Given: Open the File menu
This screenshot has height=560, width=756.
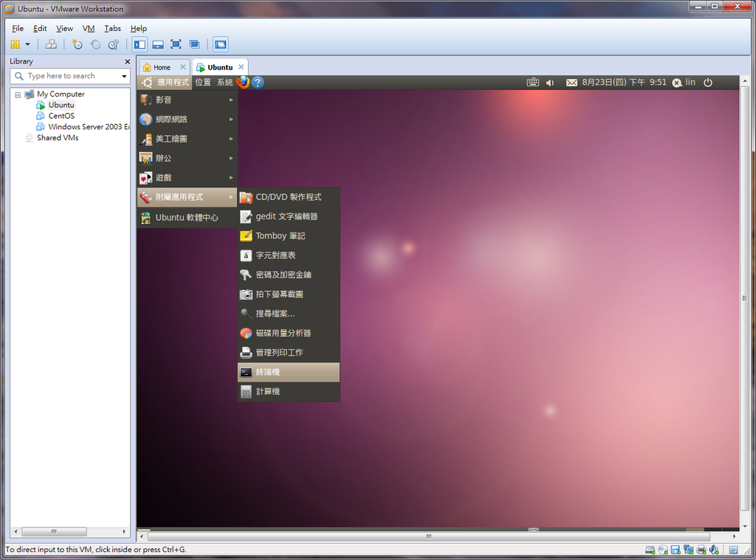Looking at the screenshot, I should click(x=18, y=29).
